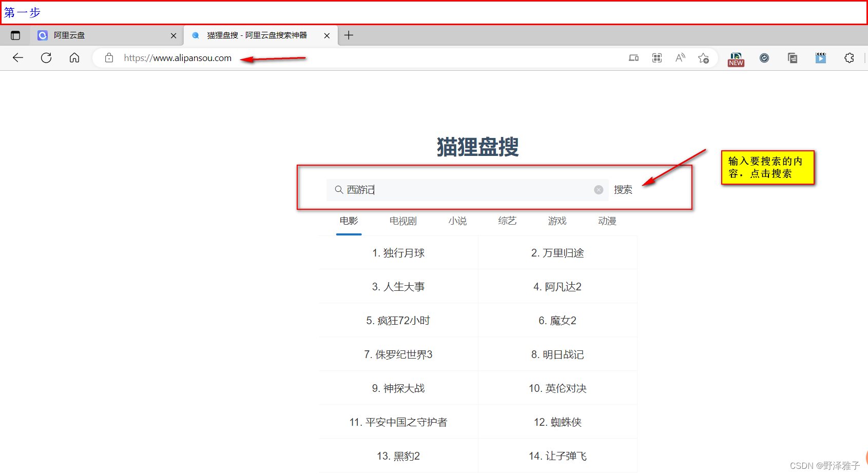Open the collections icon in the toolbar
The width and height of the screenshot is (868, 475).
coord(793,58)
